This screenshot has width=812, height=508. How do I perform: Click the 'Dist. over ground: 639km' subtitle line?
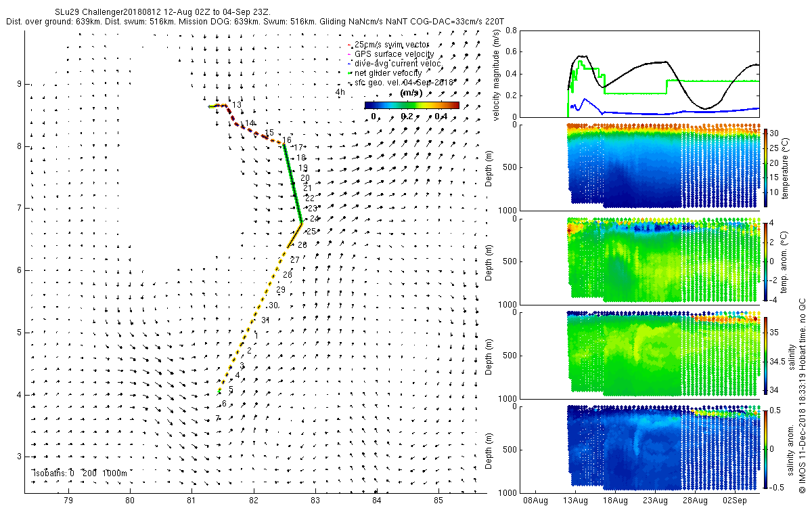(255, 22)
